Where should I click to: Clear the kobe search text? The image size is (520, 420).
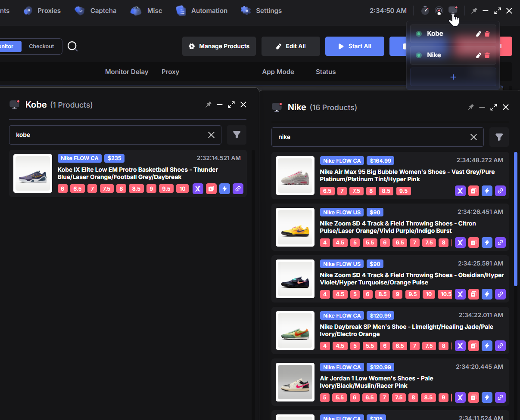click(x=211, y=135)
